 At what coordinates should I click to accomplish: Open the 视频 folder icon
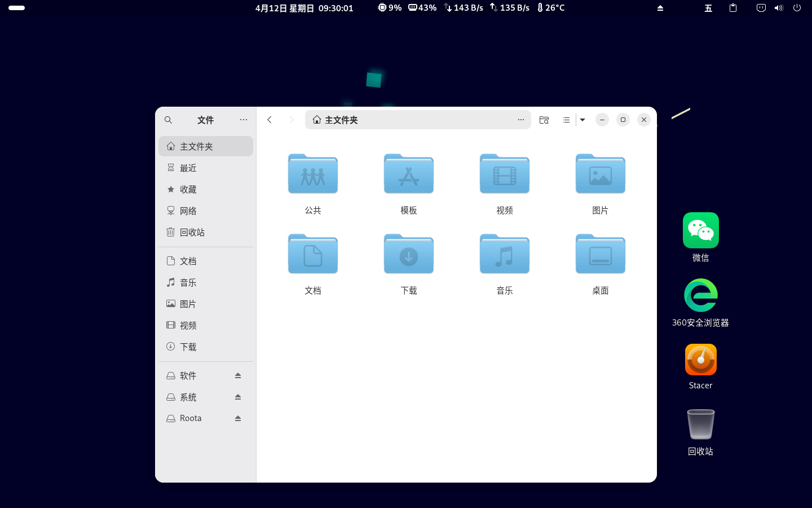[x=505, y=174]
